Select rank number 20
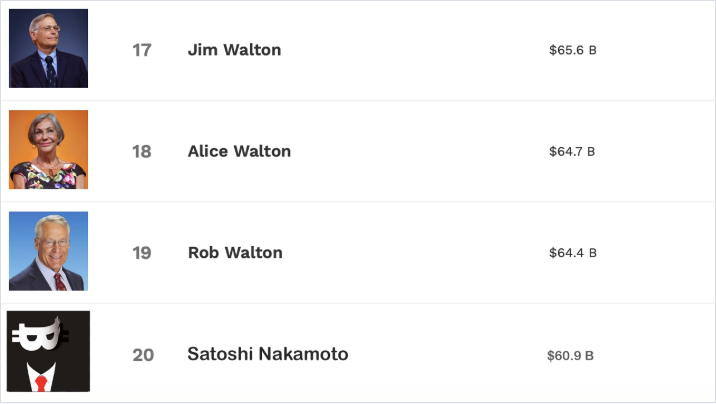 coord(143,355)
